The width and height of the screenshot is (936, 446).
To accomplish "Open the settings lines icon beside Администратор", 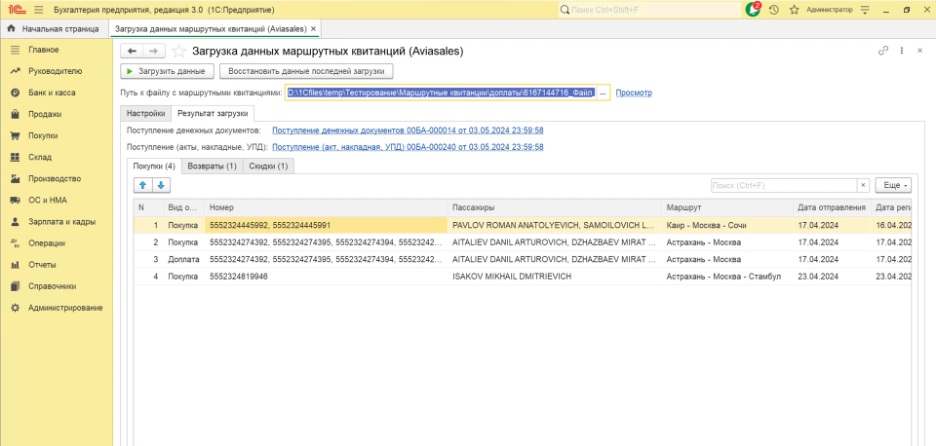I will tap(866, 10).
